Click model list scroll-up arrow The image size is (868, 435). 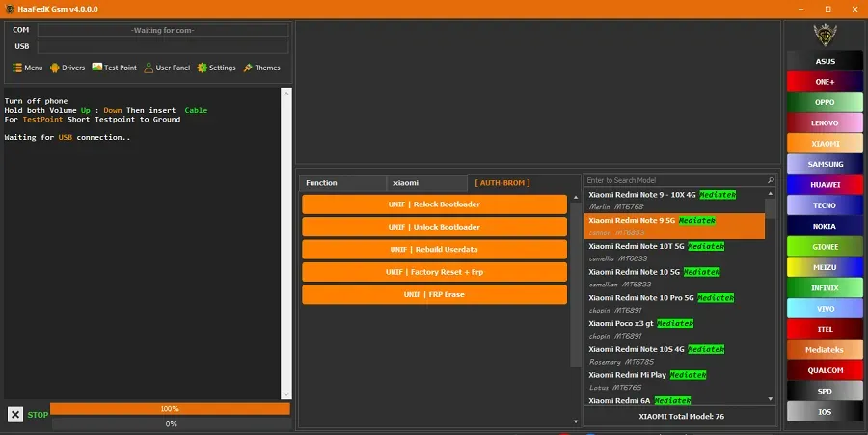click(x=770, y=193)
